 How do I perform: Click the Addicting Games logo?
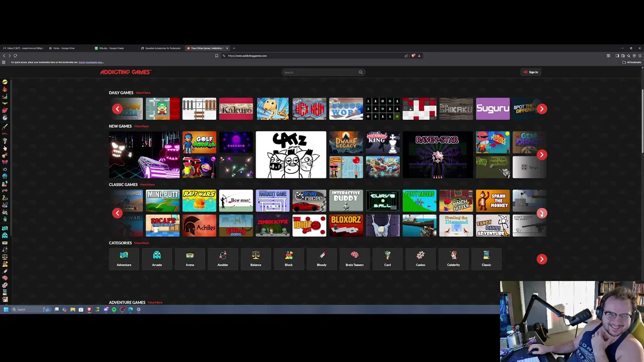point(125,72)
